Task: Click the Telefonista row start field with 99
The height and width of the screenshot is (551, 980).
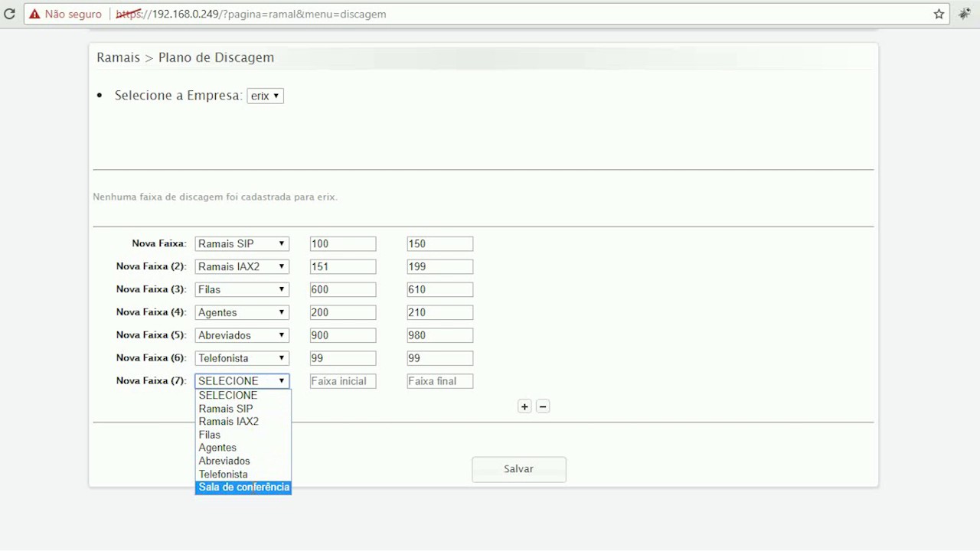Action: 343,358
